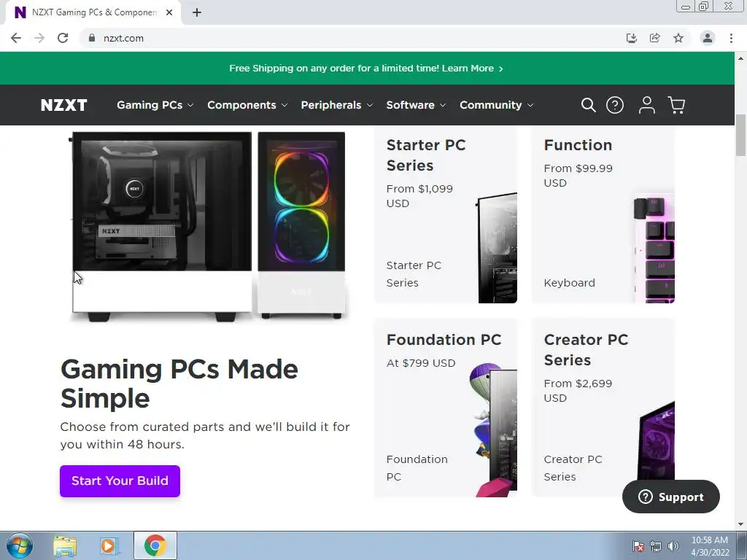
Task: Open the shopping cart icon
Action: point(676,105)
